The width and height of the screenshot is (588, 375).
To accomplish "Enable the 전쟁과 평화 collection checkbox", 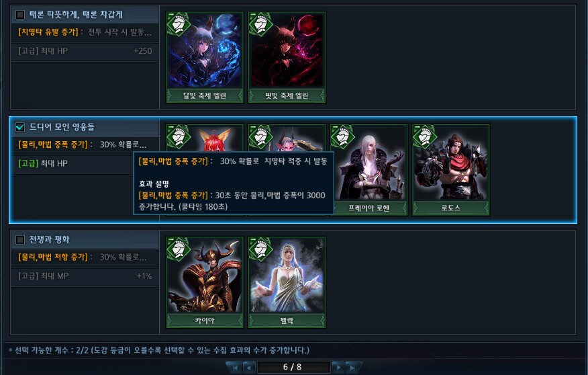I will [x=20, y=240].
